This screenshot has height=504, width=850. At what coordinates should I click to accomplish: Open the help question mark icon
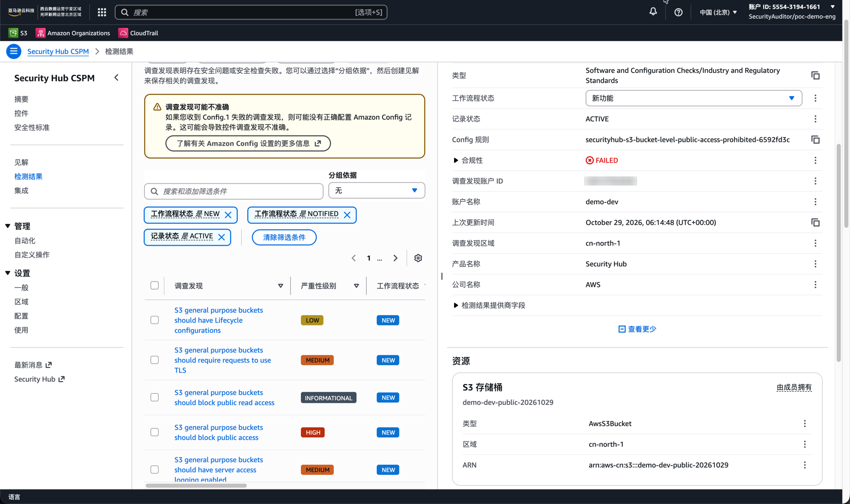coord(678,12)
